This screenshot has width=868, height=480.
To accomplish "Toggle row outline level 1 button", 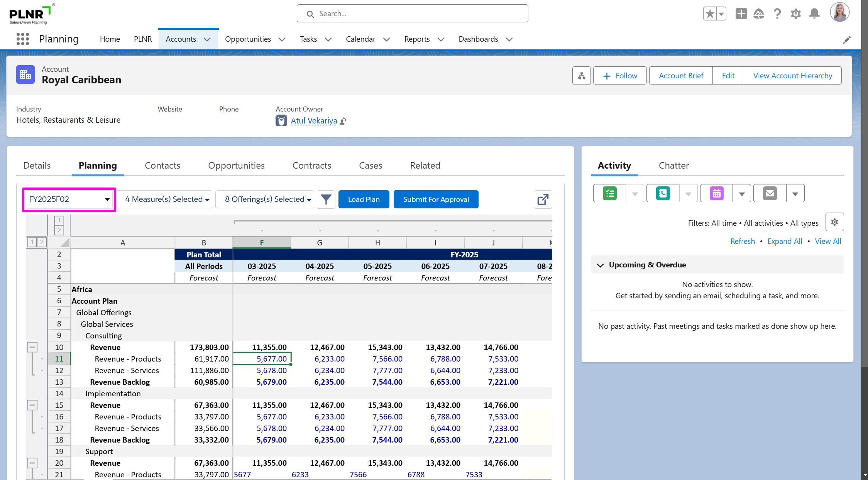I will point(32,242).
